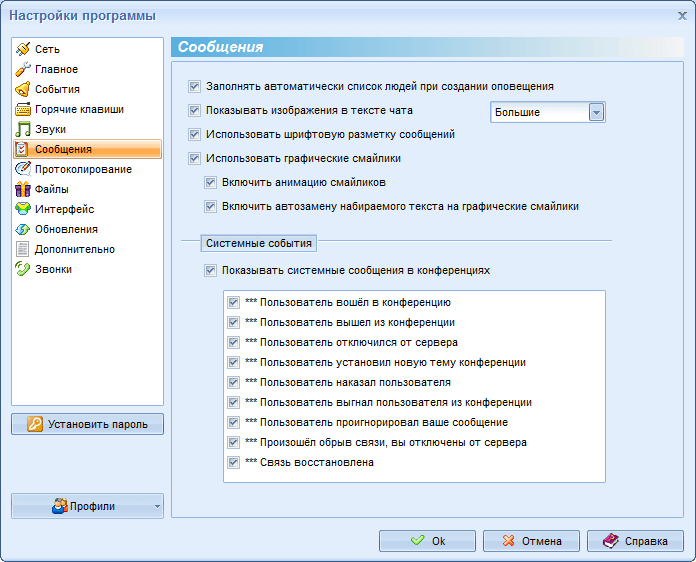
Task: Click the Звуки music note icon
Action: pyautogui.click(x=23, y=129)
